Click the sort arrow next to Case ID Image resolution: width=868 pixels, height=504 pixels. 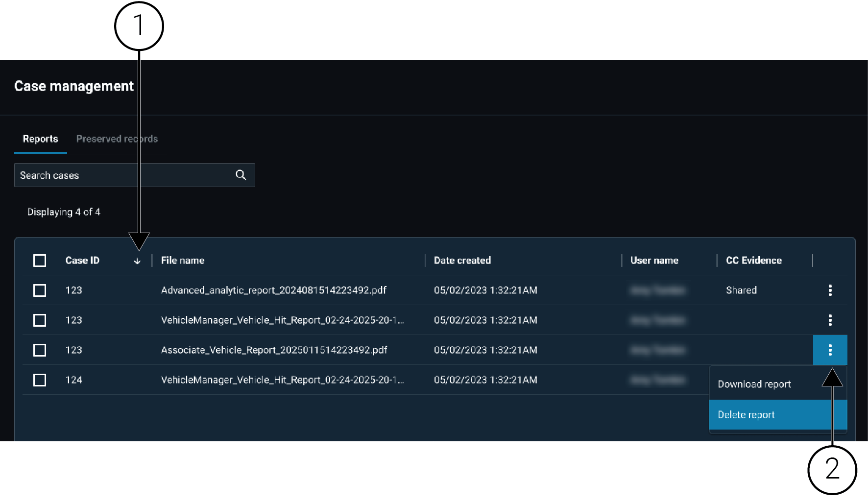click(x=137, y=261)
